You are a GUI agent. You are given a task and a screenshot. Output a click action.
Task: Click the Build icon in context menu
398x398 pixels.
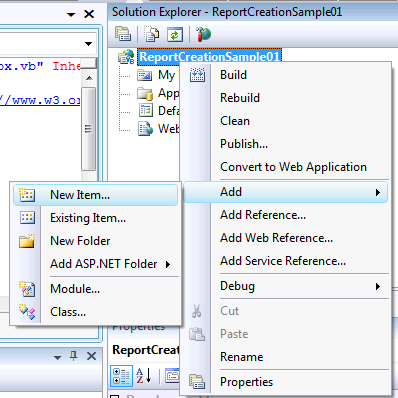197,75
